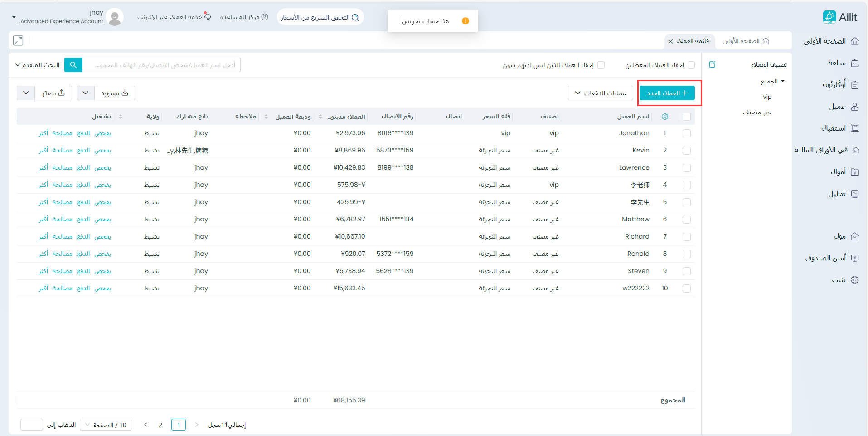Enable hide customers without debts checkbox
868x436 pixels.
click(601, 65)
